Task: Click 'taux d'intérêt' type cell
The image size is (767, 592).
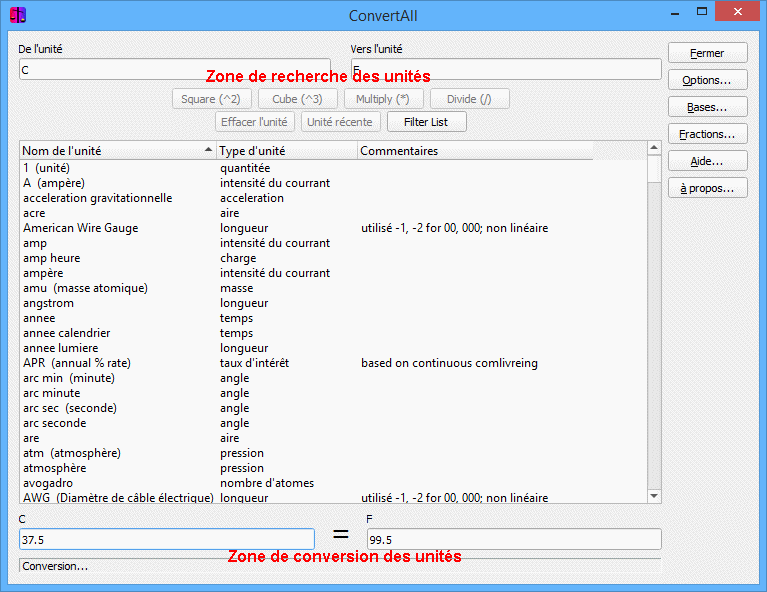Action: point(254,363)
